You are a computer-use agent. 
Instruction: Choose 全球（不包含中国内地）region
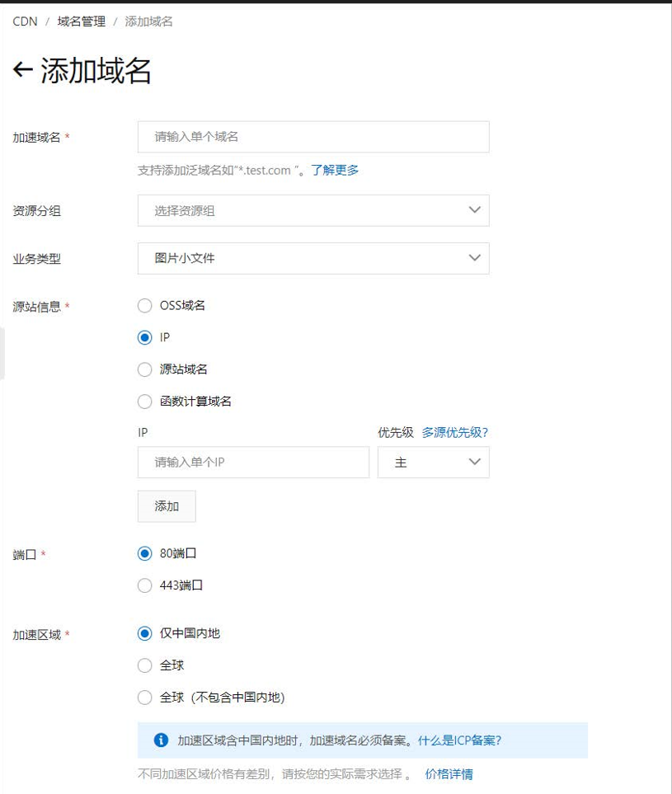pos(144,698)
